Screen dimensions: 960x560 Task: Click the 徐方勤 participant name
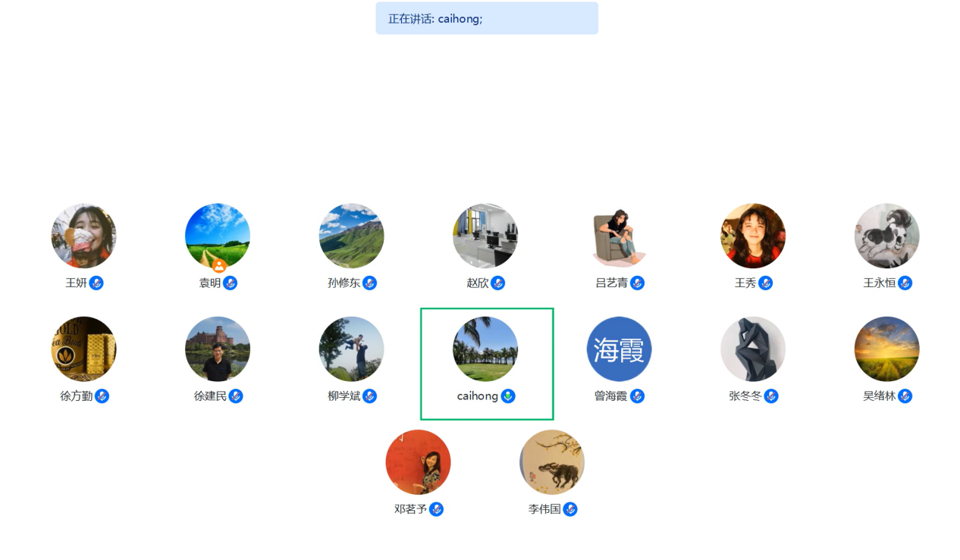[x=77, y=396]
